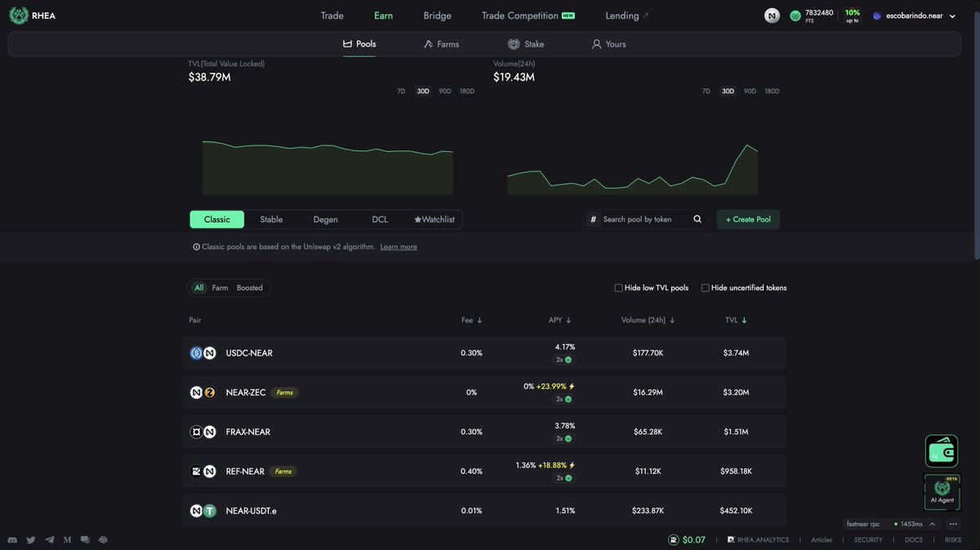
Task: Open the three-dots RPC options menu
Action: pos(953,524)
